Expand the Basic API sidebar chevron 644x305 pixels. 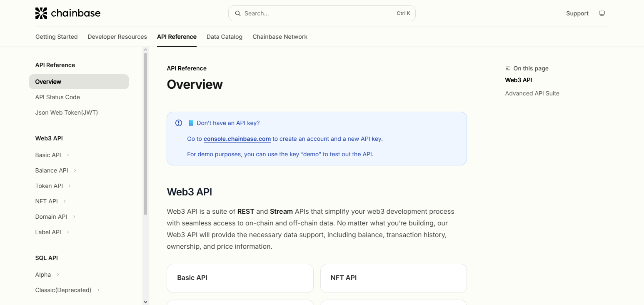pos(68,155)
